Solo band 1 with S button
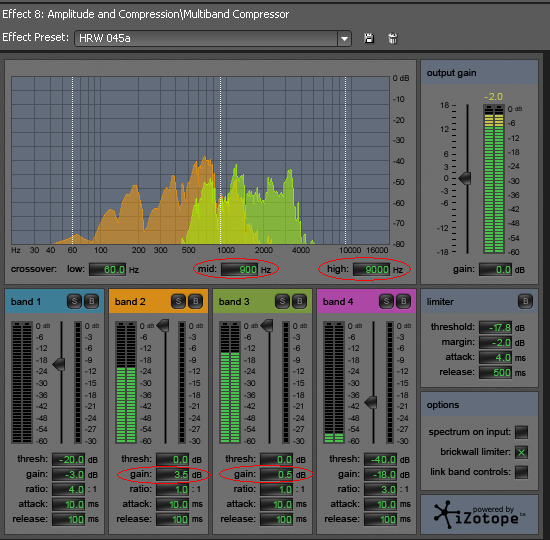The height and width of the screenshot is (540, 550). pyautogui.click(x=74, y=301)
